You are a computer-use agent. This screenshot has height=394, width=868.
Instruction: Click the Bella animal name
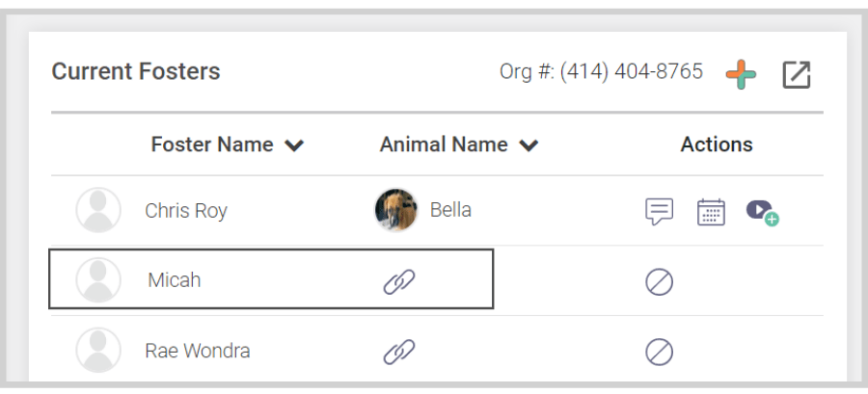click(450, 210)
